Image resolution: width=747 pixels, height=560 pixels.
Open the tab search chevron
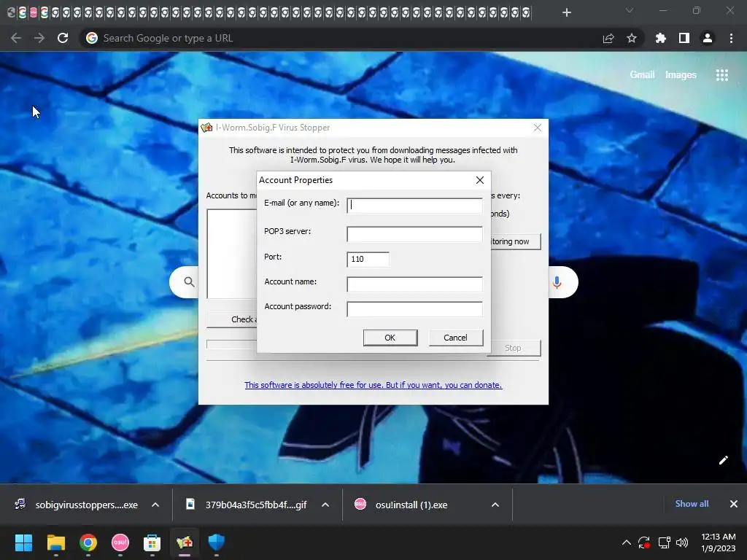[x=630, y=10]
